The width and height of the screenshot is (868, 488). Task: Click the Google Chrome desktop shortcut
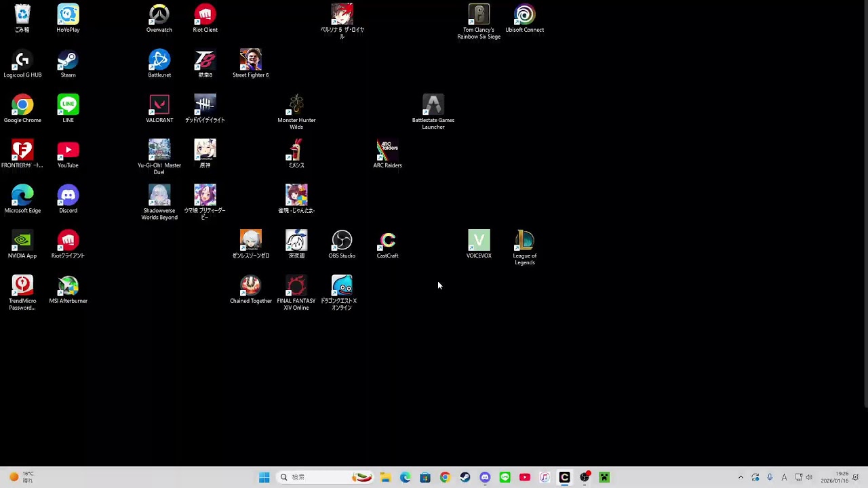tap(22, 109)
